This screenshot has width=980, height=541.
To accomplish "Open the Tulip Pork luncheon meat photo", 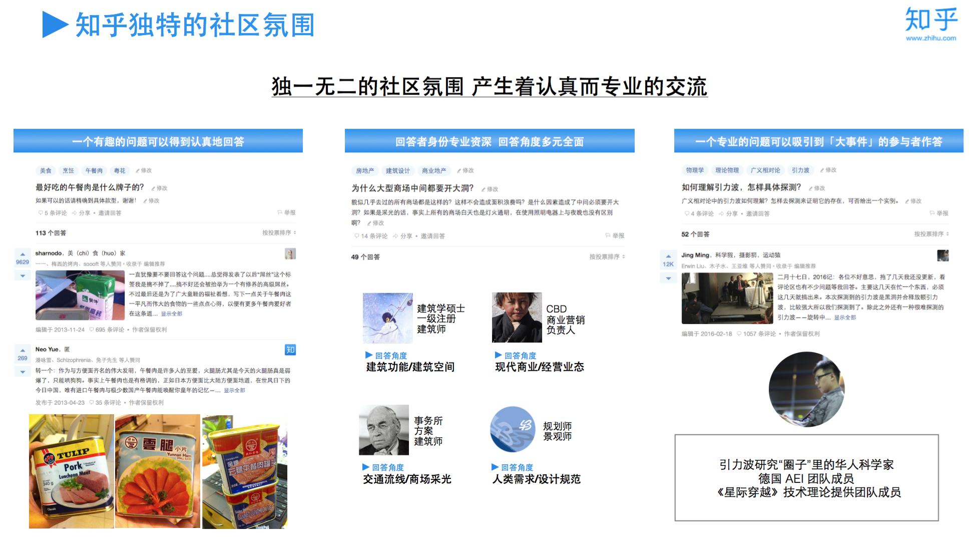I will (72, 471).
